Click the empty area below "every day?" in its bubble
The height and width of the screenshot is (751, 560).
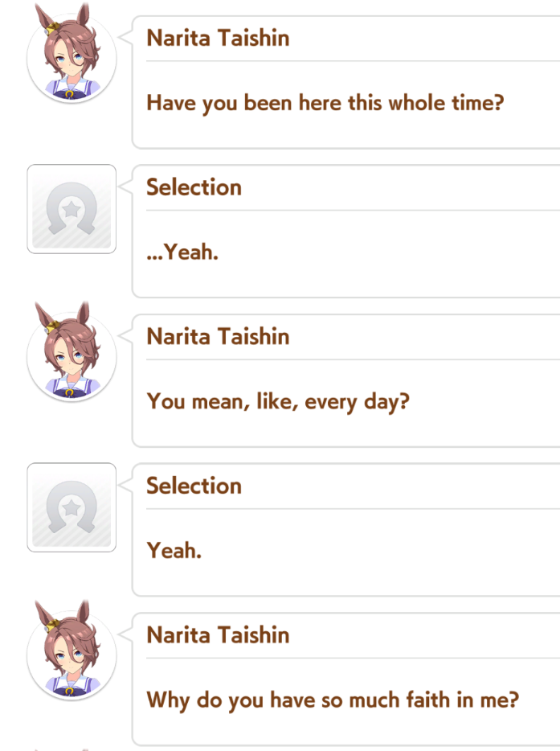tap(345, 431)
